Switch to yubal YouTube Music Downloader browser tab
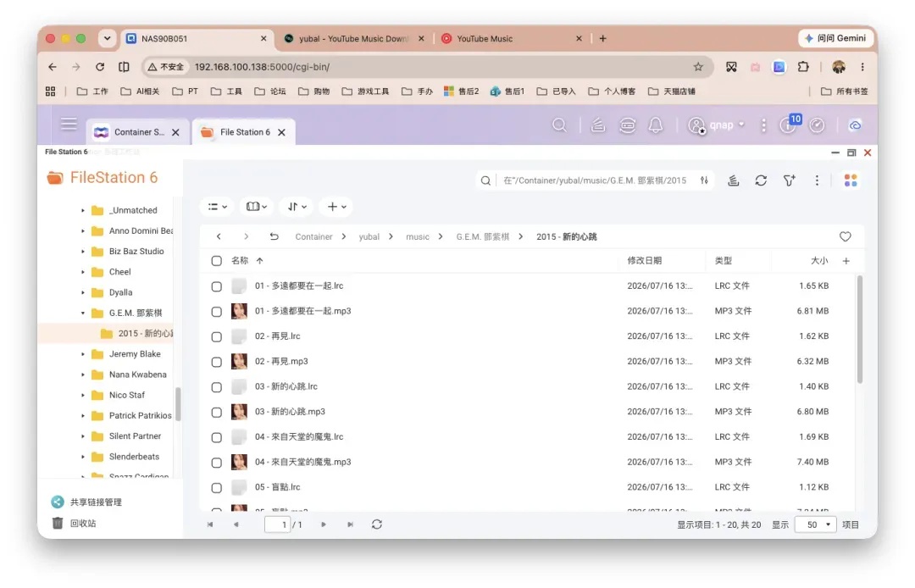The image size is (915, 588). 353,38
